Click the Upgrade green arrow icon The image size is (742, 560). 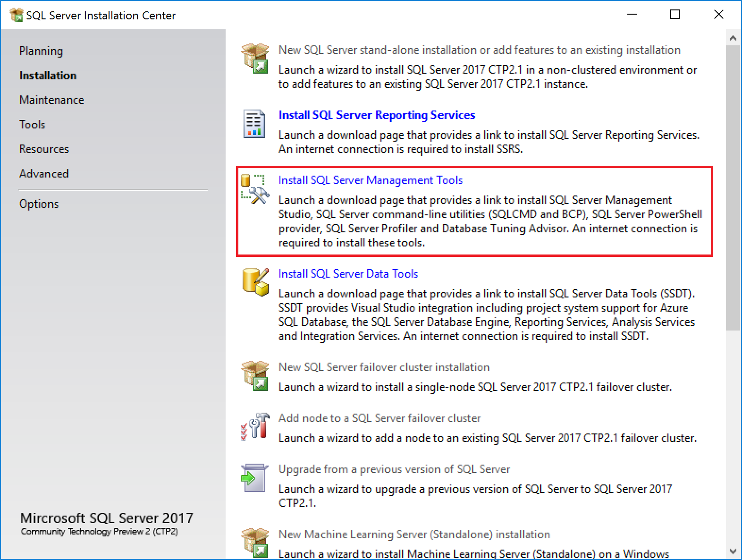point(254,478)
